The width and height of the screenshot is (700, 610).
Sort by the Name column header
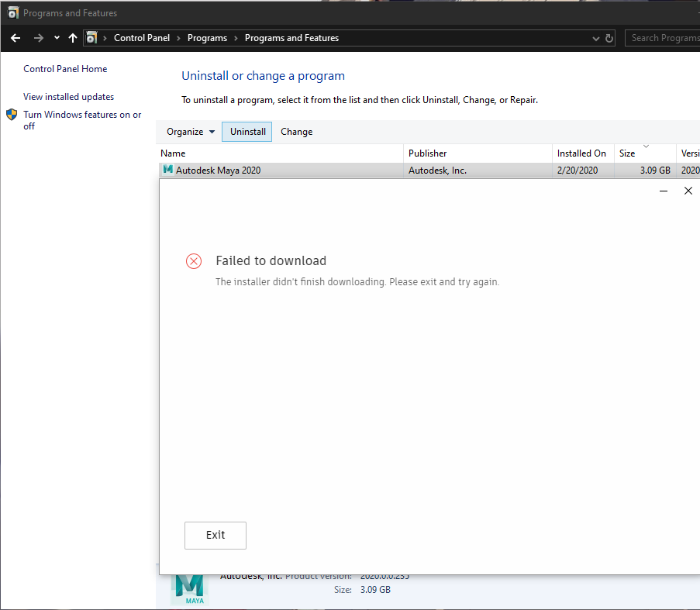pos(281,153)
